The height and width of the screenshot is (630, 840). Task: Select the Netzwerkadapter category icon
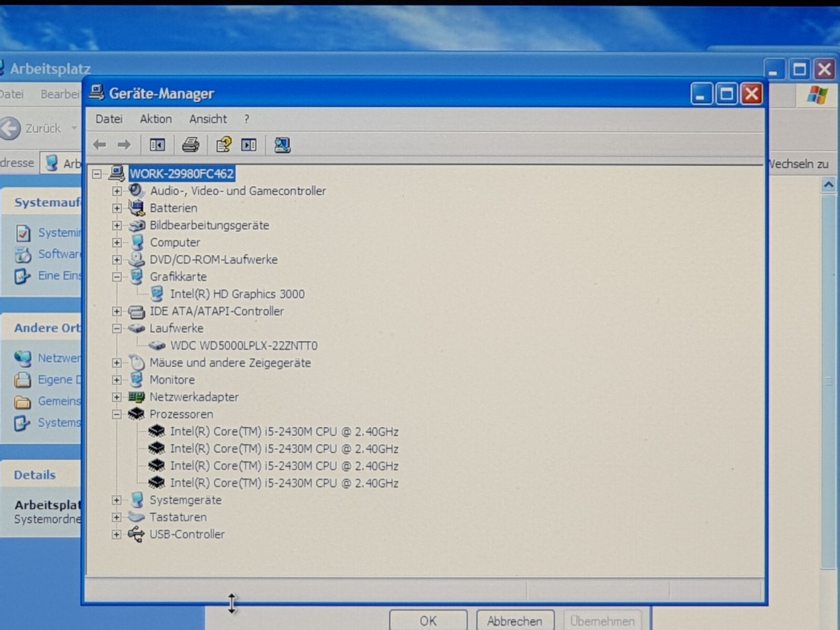(x=136, y=397)
